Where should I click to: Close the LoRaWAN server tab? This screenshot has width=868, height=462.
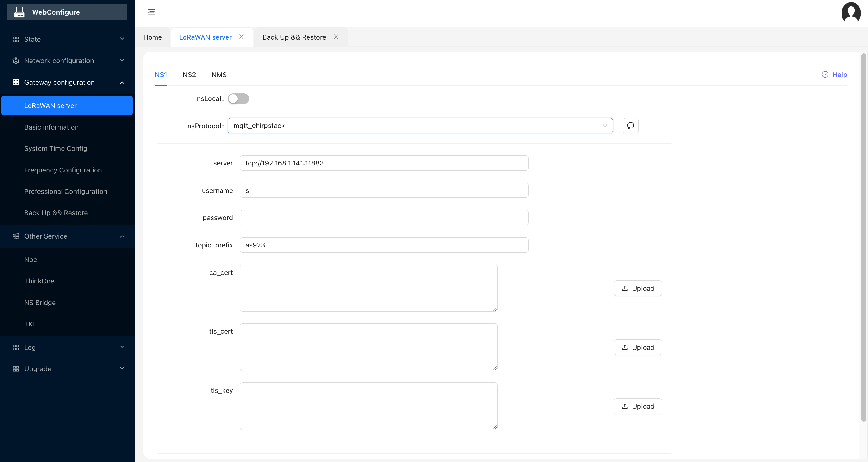(242, 37)
